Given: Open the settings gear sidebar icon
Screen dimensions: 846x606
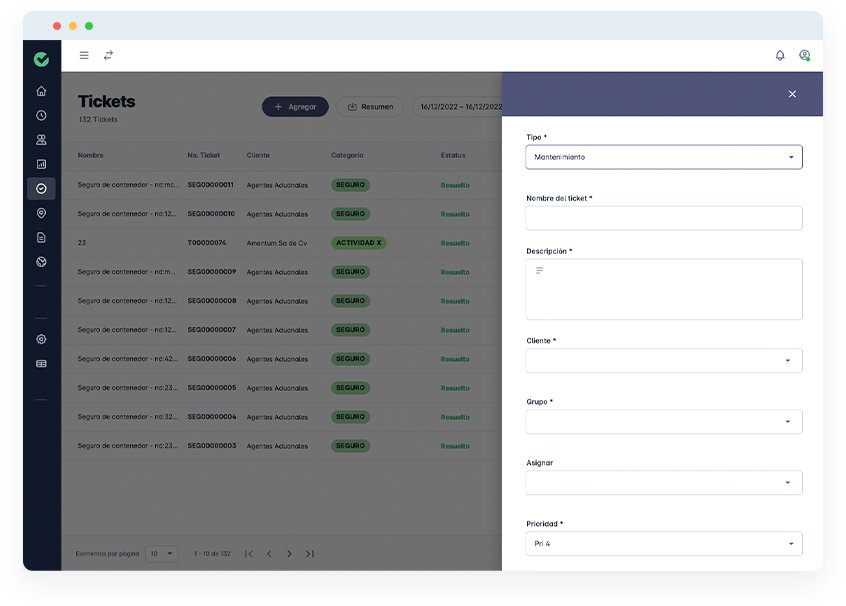Looking at the screenshot, I should pos(41,339).
